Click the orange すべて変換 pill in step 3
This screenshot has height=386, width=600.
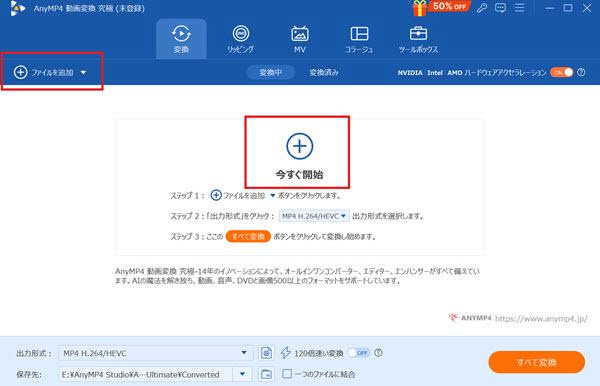(x=248, y=236)
